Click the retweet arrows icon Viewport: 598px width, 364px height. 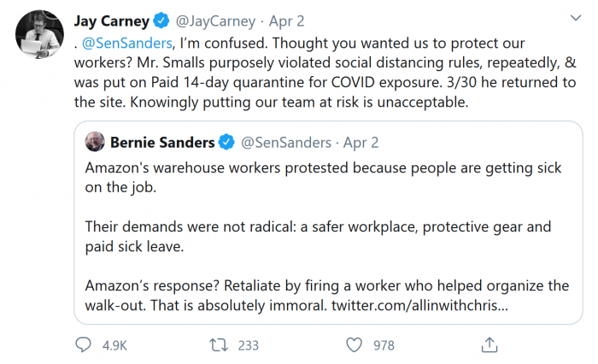coord(219,345)
